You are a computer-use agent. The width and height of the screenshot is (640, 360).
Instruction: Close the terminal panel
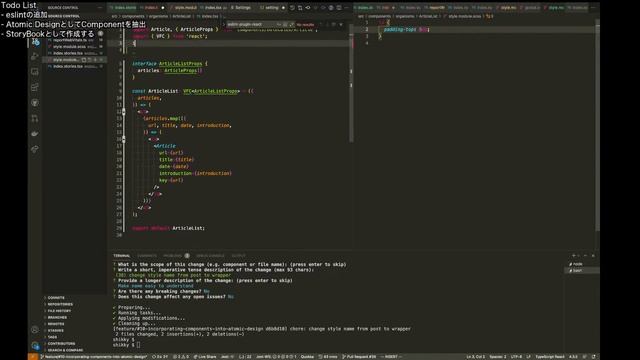point(593,256)
